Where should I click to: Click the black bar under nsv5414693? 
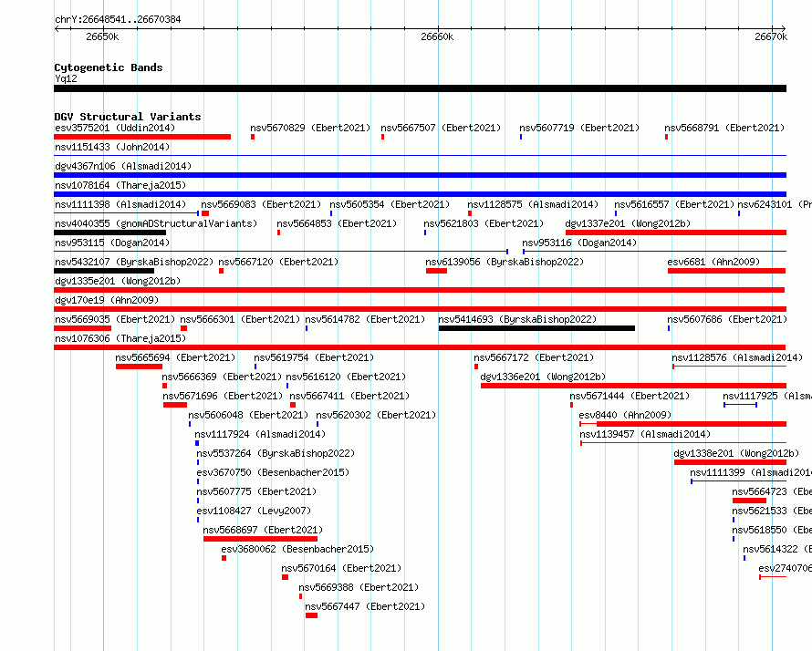pos(536,328)
